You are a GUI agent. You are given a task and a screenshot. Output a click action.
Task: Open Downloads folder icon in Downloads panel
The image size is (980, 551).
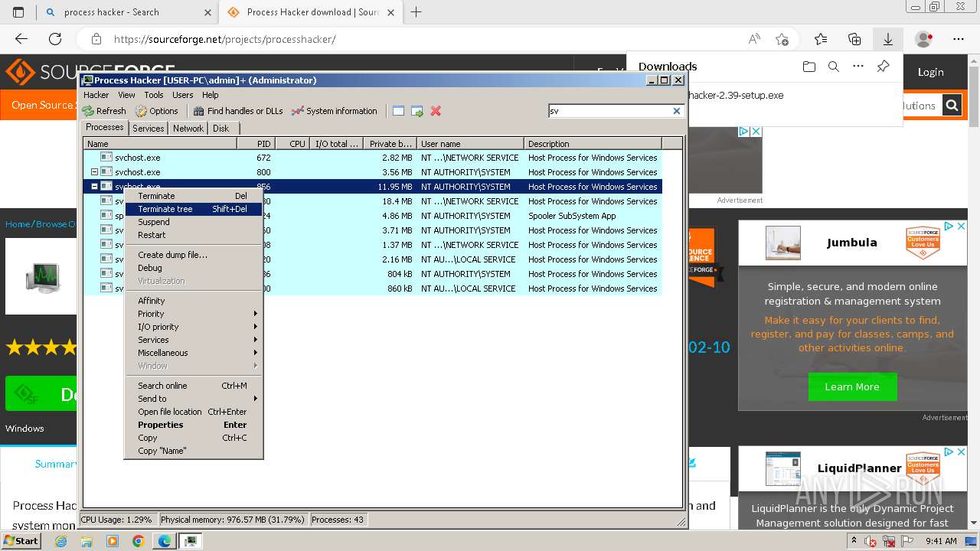[809, 67]
